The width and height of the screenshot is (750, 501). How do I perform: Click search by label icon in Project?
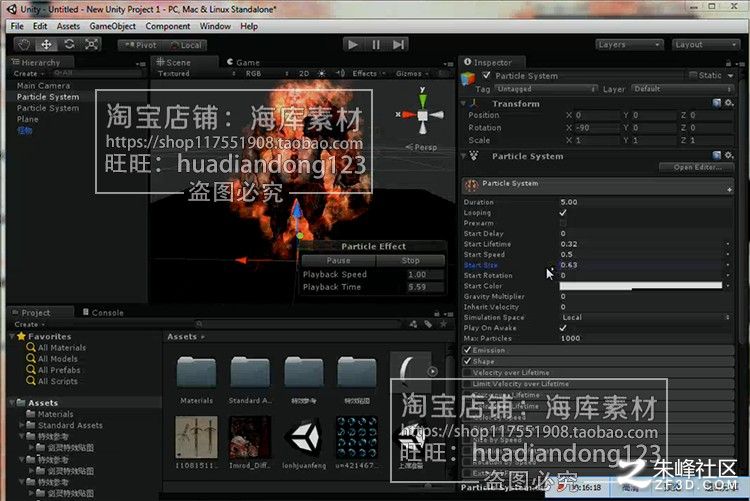click(x=428, y=324)
